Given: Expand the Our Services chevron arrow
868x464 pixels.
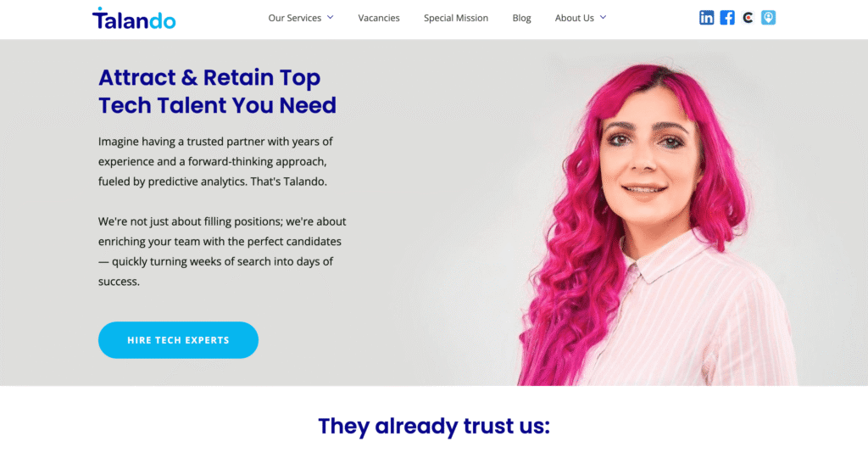Looking at the screenshot, I should click(x=331, y=17).
